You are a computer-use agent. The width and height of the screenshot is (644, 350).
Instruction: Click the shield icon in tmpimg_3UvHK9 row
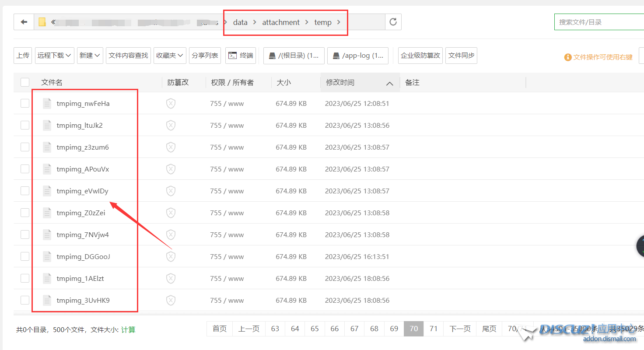[171, 301]
